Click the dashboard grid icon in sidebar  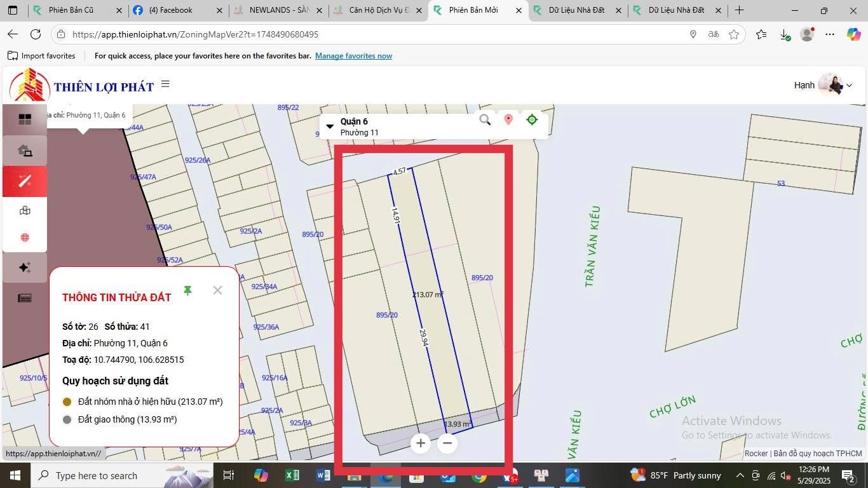(x=25, y=119)
